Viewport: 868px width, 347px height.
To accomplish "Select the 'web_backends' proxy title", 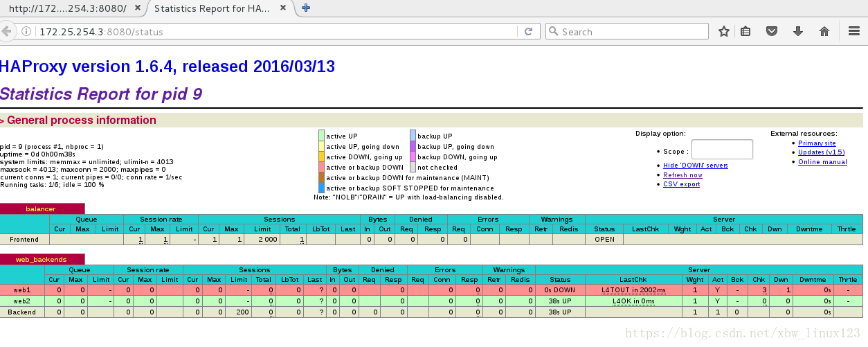I will tap(39, 260).
